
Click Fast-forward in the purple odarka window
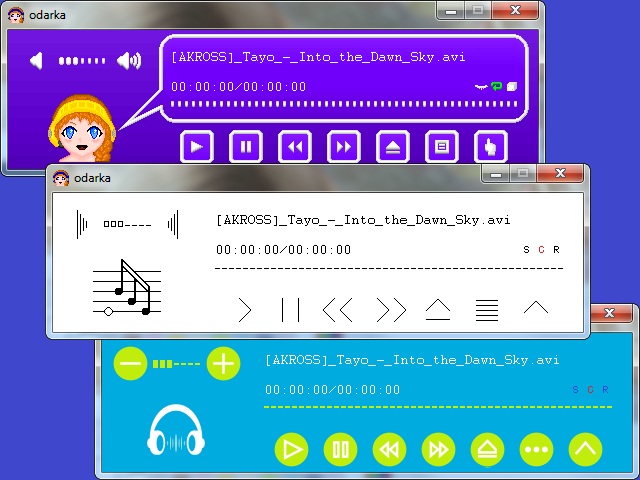coord(344,147)
